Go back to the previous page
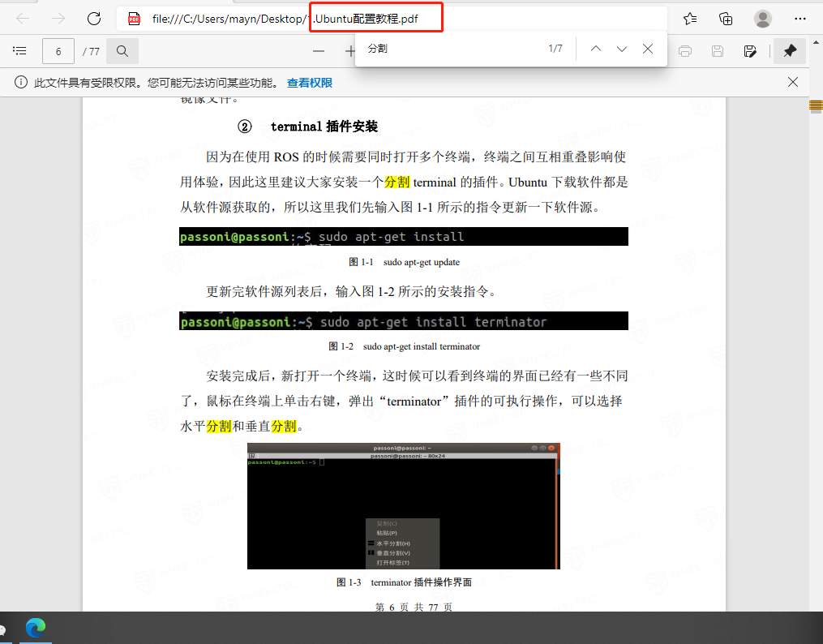 (23, 19)
